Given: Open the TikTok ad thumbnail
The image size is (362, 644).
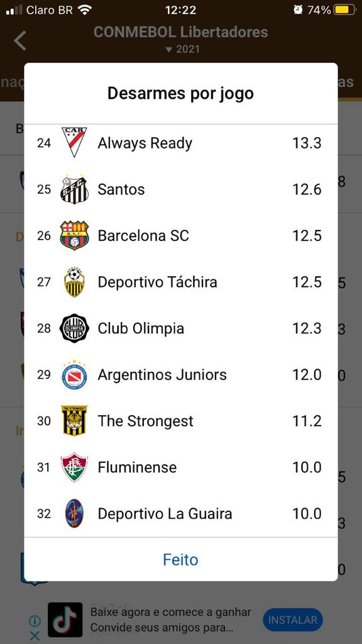Looking at the screenshot, I should pyautogui.click(x=65, y=619).
